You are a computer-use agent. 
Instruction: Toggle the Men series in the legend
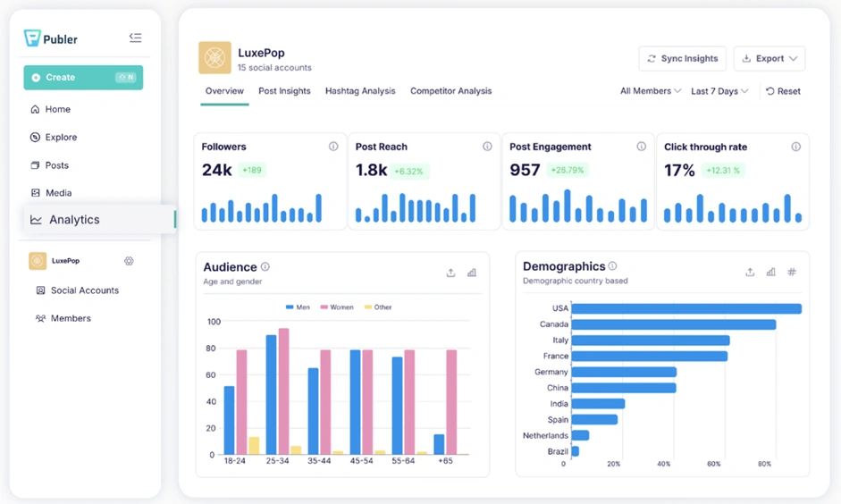coord(297,307)
